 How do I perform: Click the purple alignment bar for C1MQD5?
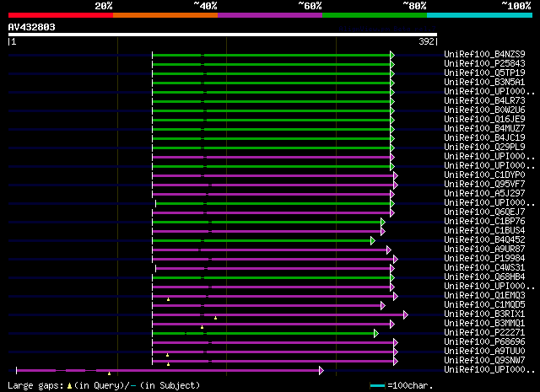(x=267, y=306)
